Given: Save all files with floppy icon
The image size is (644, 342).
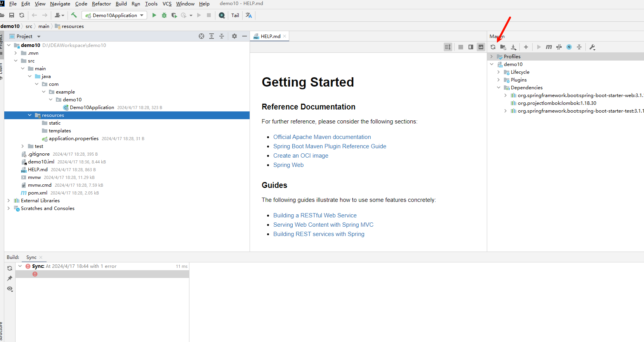Looking at the screenshot, I should click(x=12, y=15).
